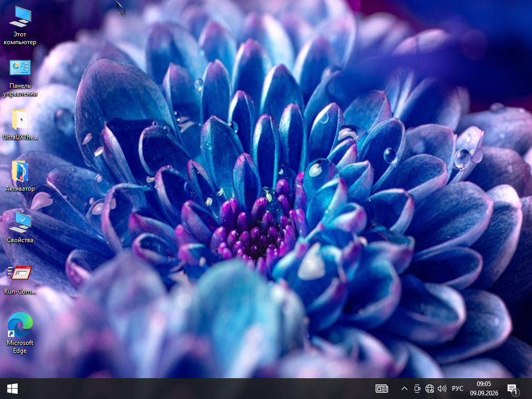Click empty flower wallpaper to deselect icons
The image size is (532, 399).
pyautogui.click(x=441, y=68)
